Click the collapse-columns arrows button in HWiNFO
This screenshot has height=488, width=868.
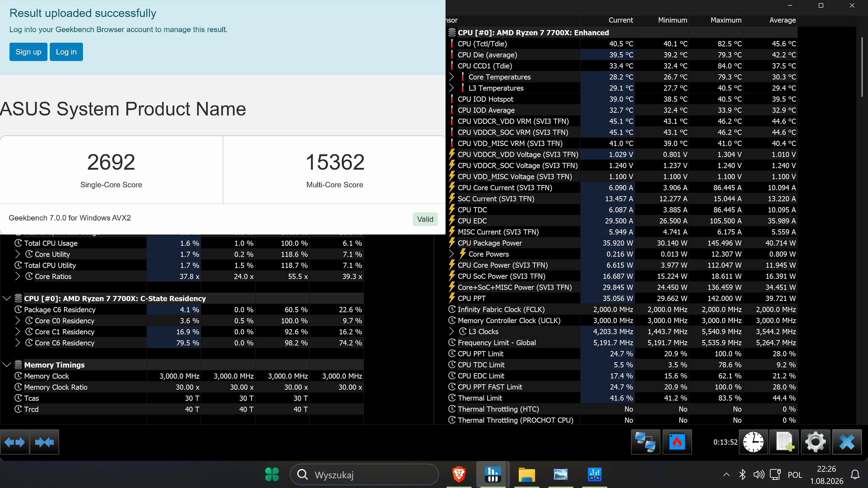tap(45, 441)
